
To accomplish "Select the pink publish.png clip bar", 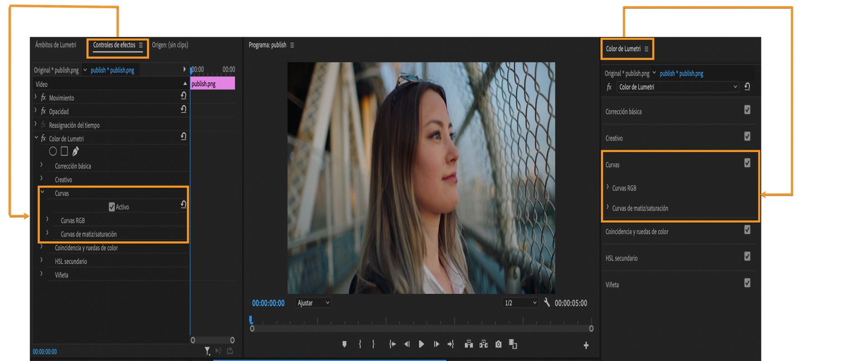I will click(x=212, y=84).
